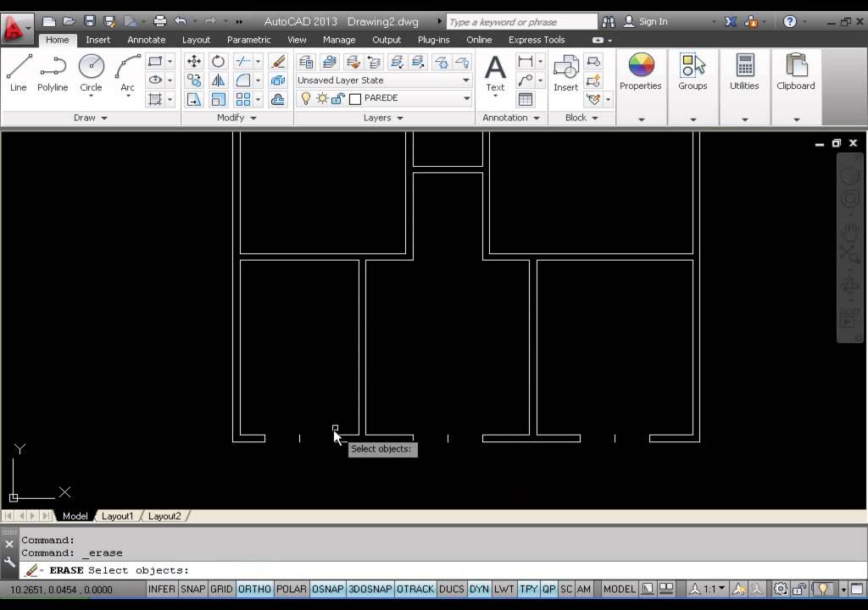Select the Line tool
Screen dimensions: 868x610
19,73
